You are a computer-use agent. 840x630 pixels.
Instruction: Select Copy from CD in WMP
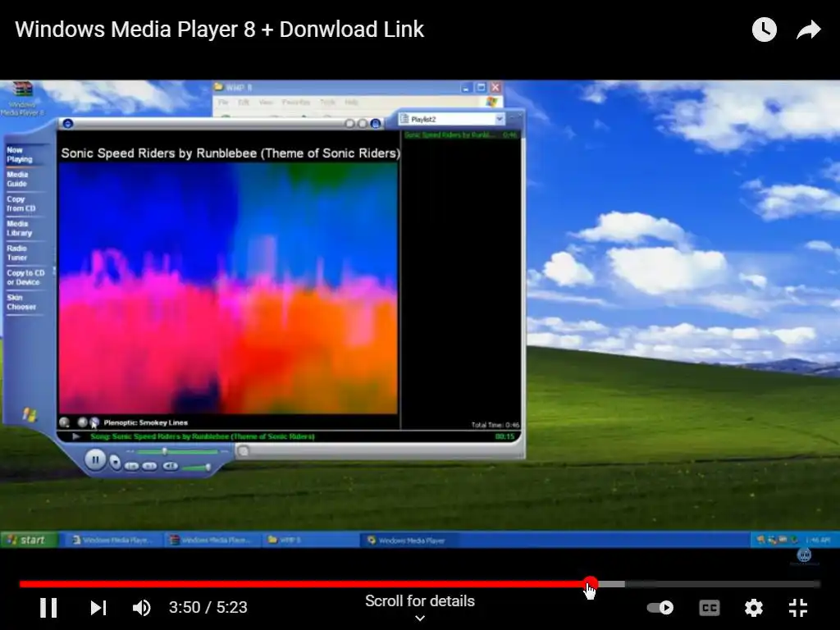(21, 203)
